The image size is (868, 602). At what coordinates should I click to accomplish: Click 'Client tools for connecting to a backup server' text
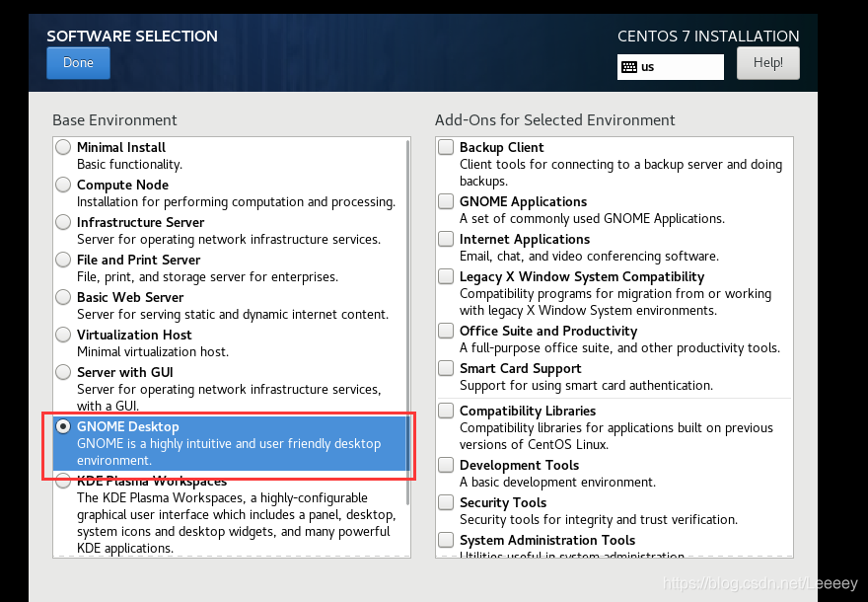(x=620, y=173)
